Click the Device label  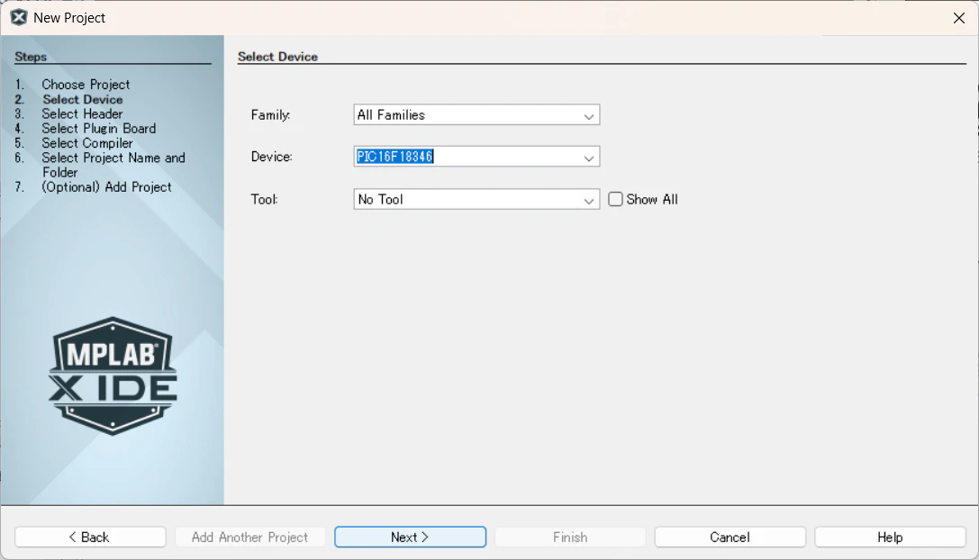pyautogui.click(x=272, y=157)
